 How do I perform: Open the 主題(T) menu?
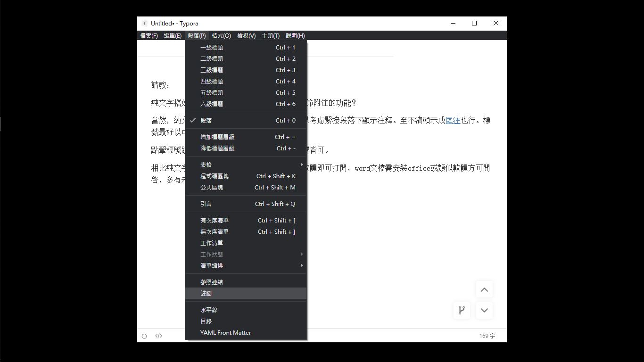(271, 36)
